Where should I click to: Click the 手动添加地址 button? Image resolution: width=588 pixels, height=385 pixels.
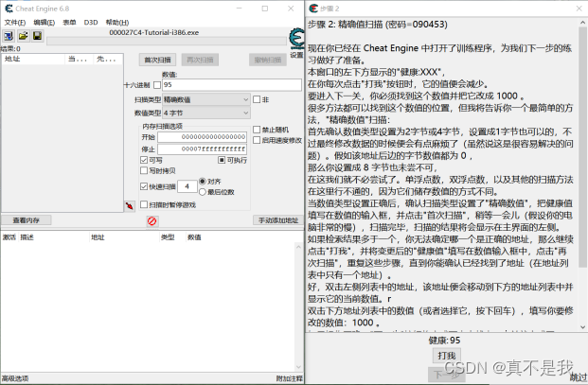(x=278, y=220)
